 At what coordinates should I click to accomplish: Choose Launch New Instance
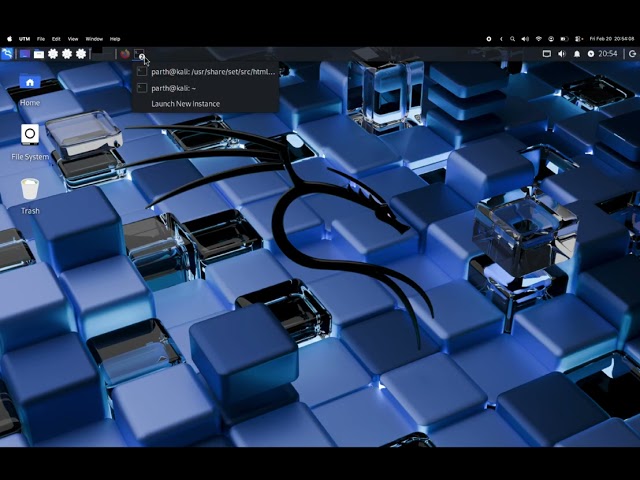206,104
